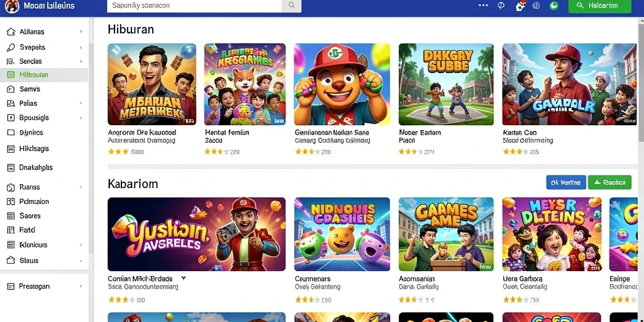Click into the top search input field
644x322 pixels.
(195, 6)
